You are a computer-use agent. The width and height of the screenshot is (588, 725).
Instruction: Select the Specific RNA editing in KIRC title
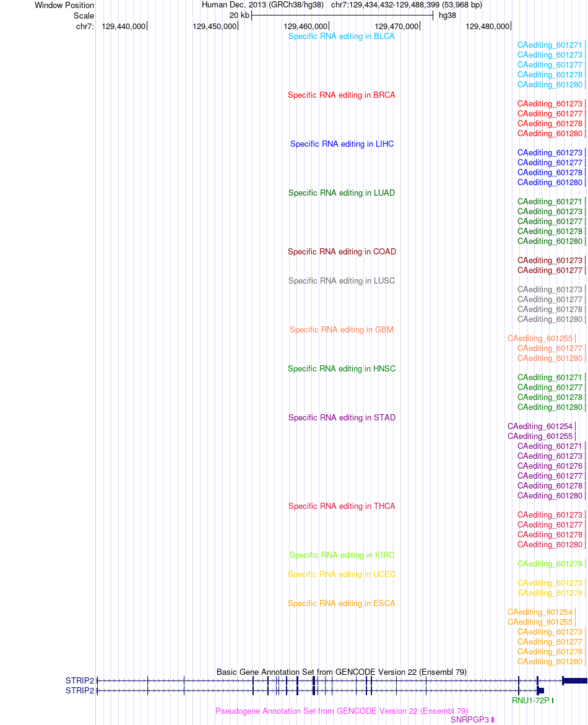pyautogui.click(x=342, y=555)
